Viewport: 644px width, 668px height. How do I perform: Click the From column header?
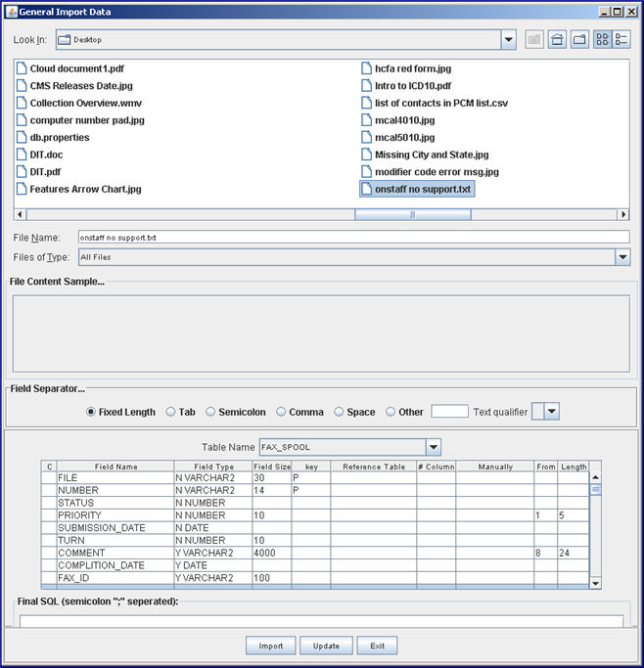545,467
